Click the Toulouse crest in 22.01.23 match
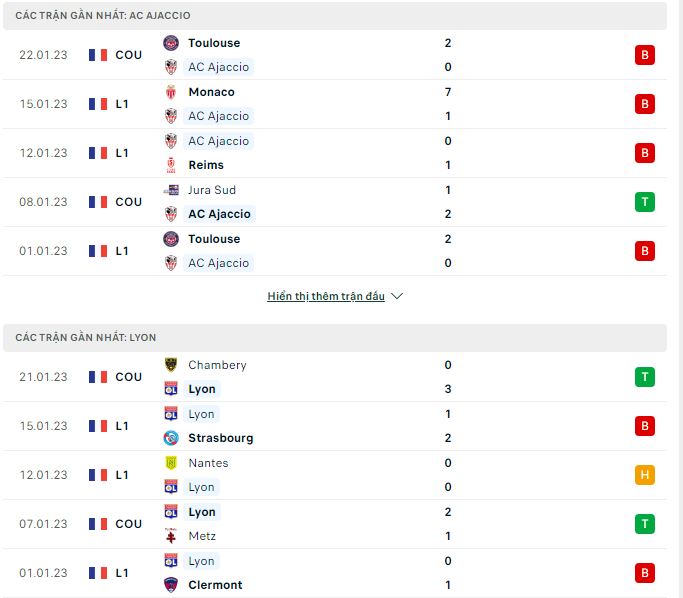 point(171,43)
